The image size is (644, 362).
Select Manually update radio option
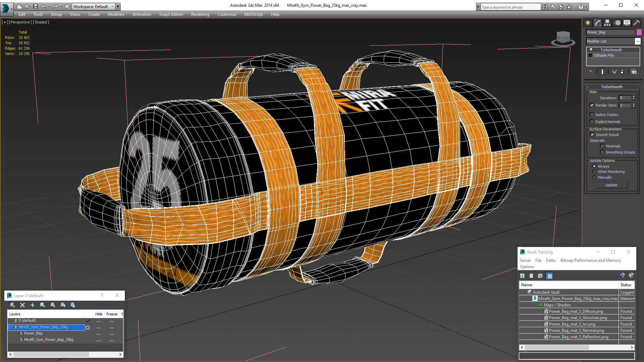pyautogui.click(x=594, y=177)
